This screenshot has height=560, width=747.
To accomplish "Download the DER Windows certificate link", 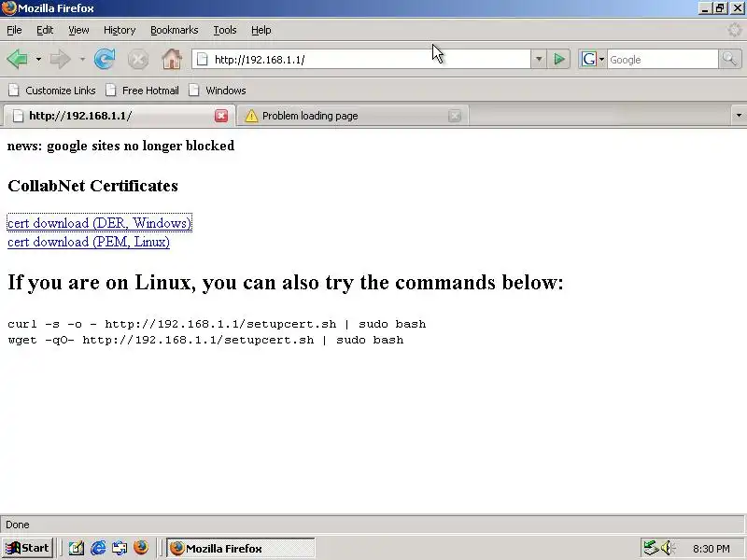I will (x=100, y=223).
